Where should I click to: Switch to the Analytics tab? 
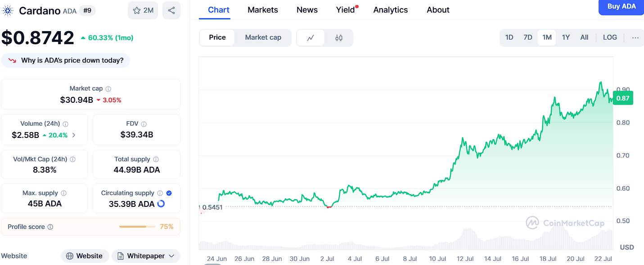[x=390, y=10]
